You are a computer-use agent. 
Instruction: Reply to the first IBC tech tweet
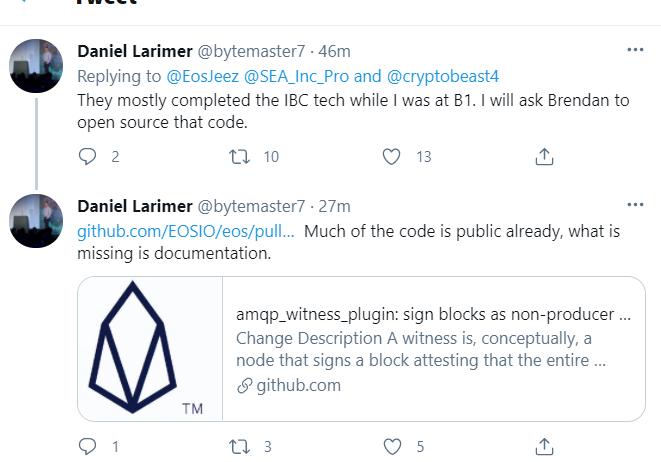(x=88, y=156)
